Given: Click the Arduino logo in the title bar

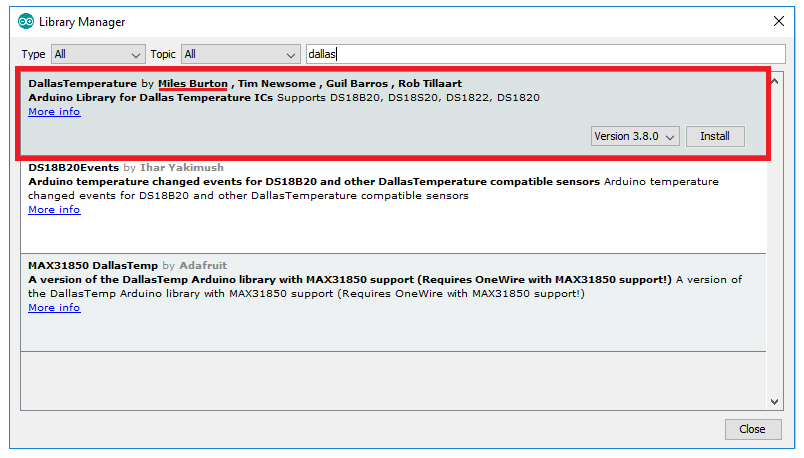Looking at the screenshot, I should [x=26, y=21].
